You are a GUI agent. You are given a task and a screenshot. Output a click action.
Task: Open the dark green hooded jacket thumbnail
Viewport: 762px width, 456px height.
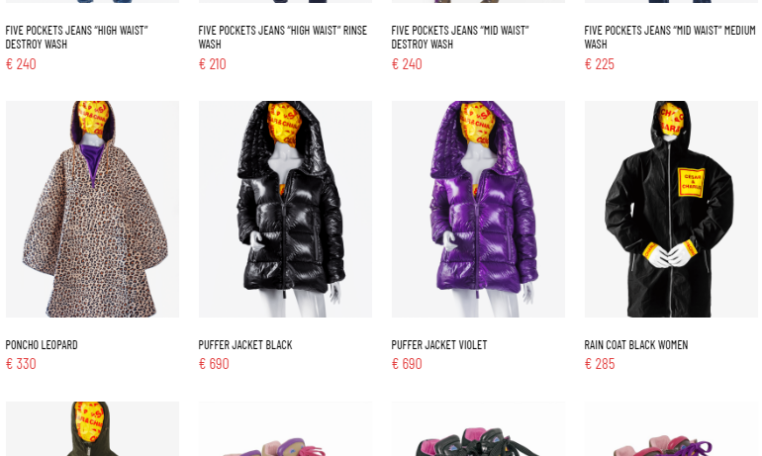(x=92, y=429)
